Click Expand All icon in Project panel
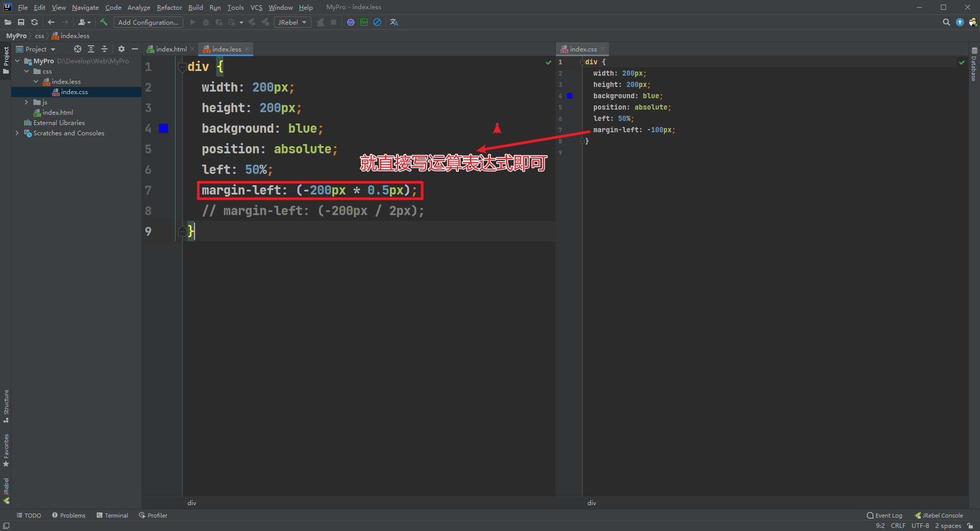The image size is (980, 531). pyautogui.click(x=91, y=49)
